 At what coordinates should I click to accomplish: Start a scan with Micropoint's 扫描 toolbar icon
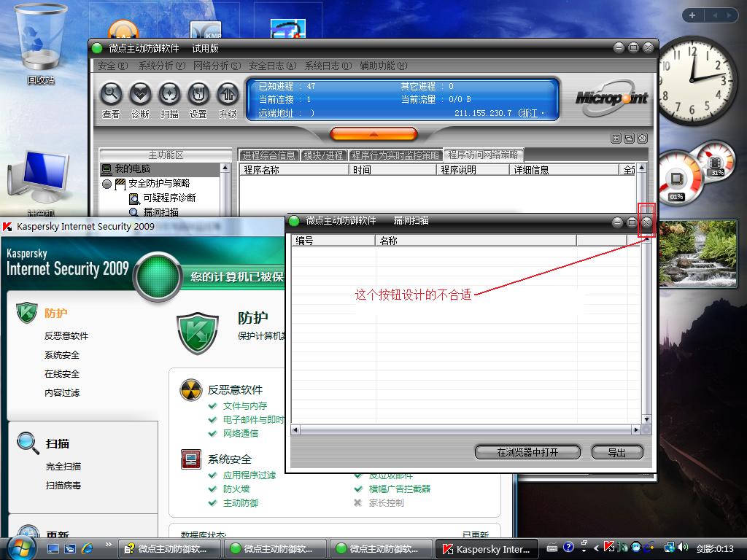[169, 94]
